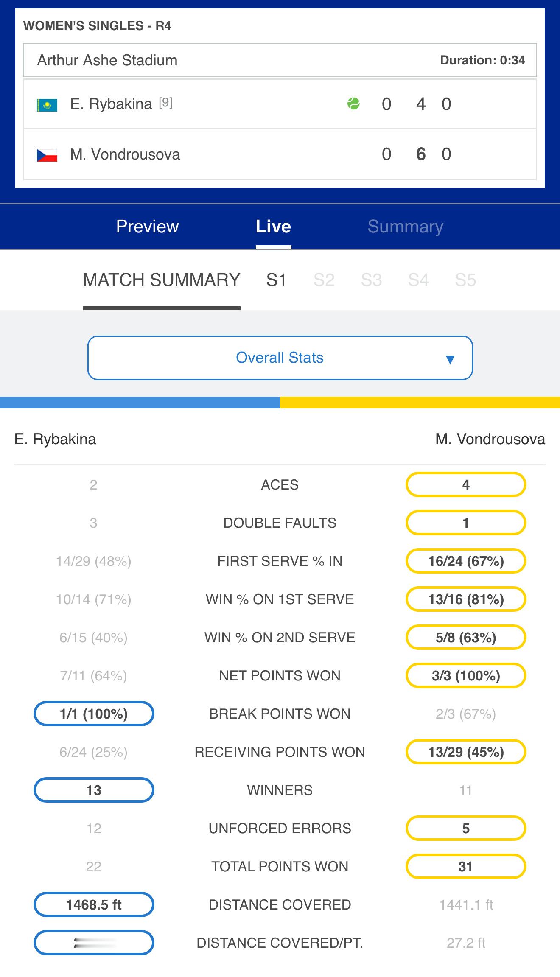Click the Kazakhstan flag icon next to Rybakina

[47, 104]
